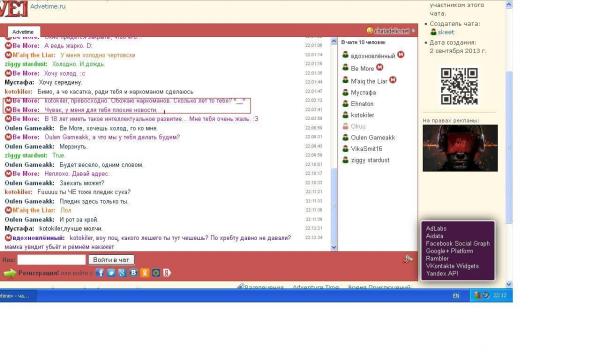Click the sound settings icon in the chat footer
This screenshot has width=600, height=360.
pos(408,259)
